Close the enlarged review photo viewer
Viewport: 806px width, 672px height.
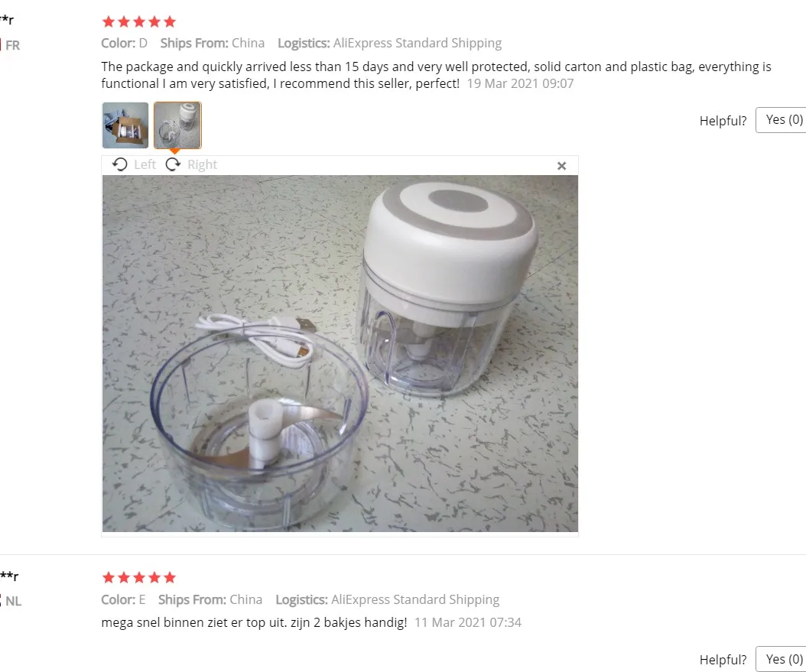click(x=561, y=166)
